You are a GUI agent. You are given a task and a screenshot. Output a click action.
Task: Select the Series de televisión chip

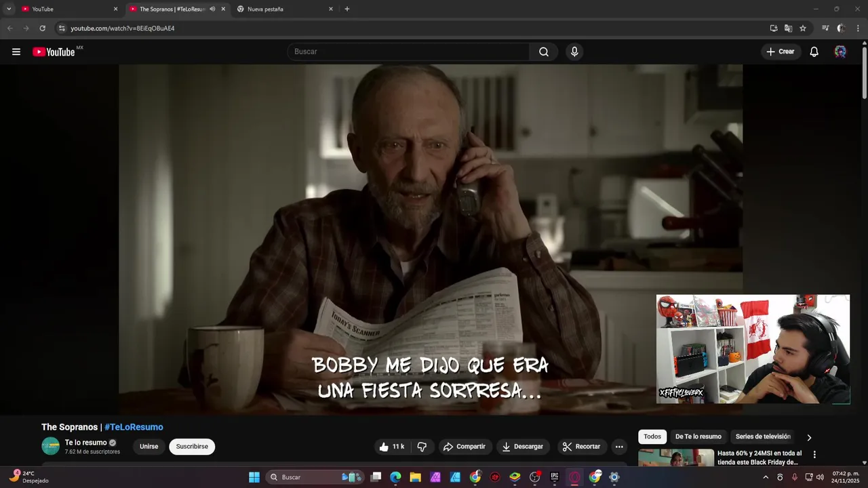click(763, 437)
